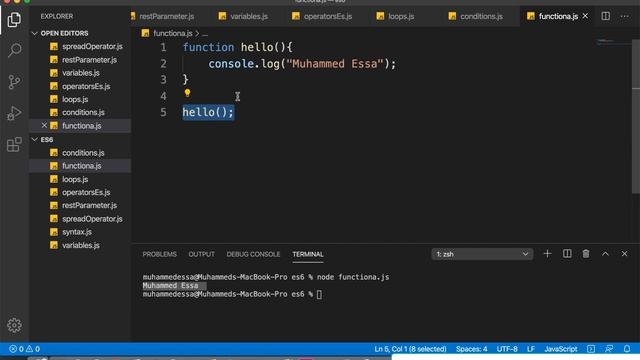
Task: Open loops.js in ES6 folder
Action: point(80,179)
